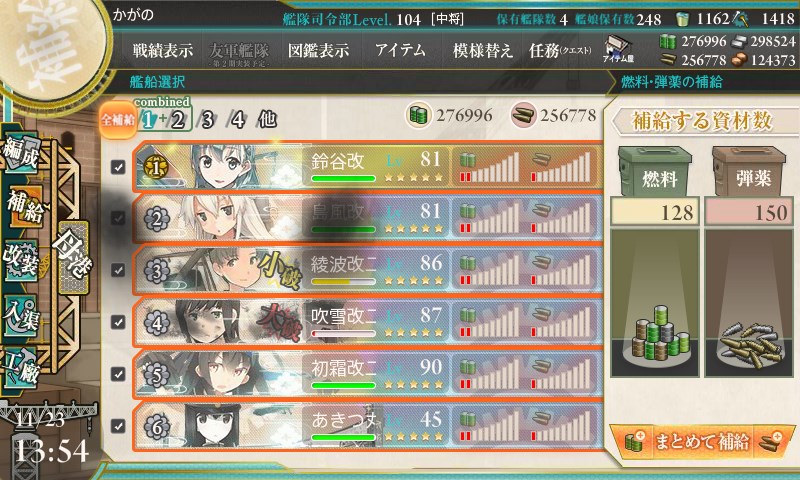Screen dimensions: 800x480
Task: Return to 母港 home port emblem
Action: 73,258
